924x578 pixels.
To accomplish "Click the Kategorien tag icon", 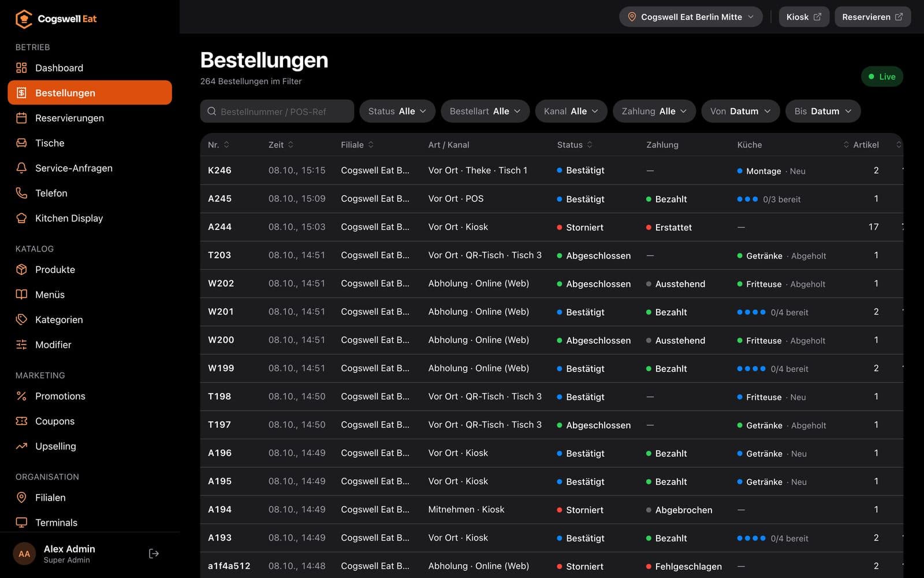I will point(21,320).
